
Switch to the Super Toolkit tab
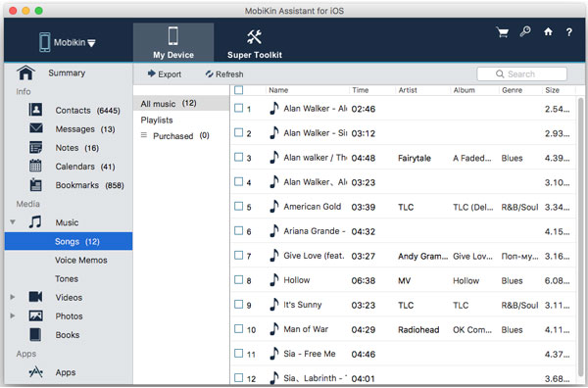pos(255,43)
